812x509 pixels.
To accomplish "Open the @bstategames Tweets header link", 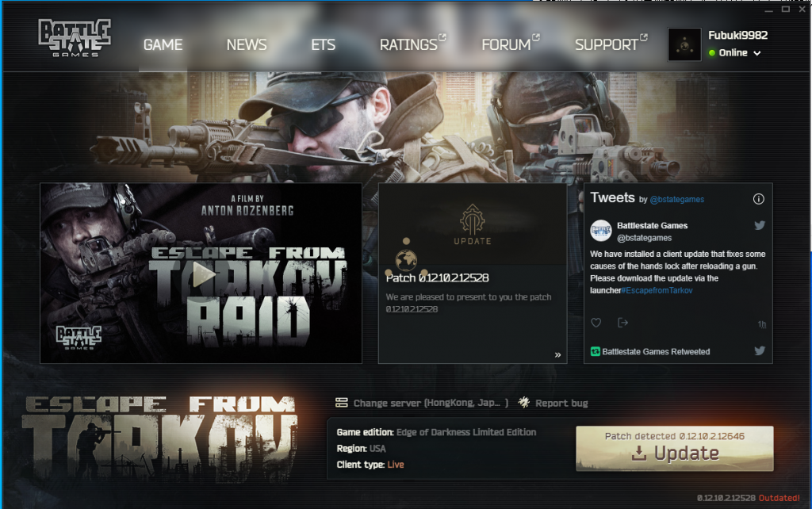I will click(x=677, y=199).
